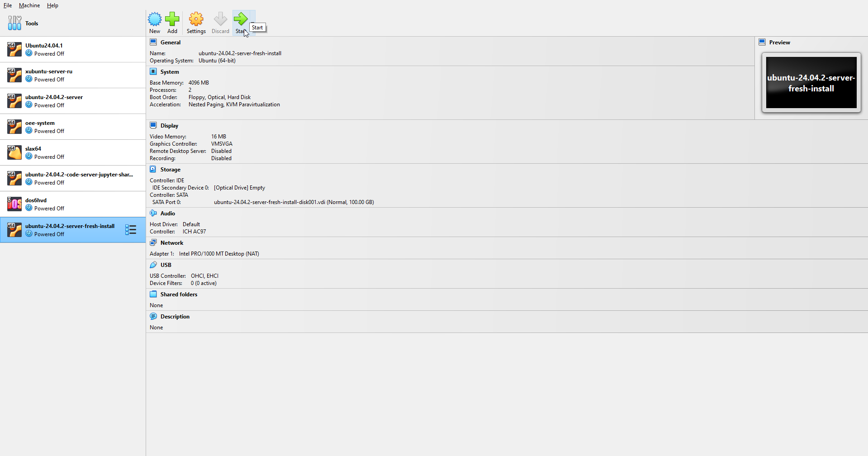Open the Machine menu
The width and height of the screenshot is (868, 456).
coord(29,5)
